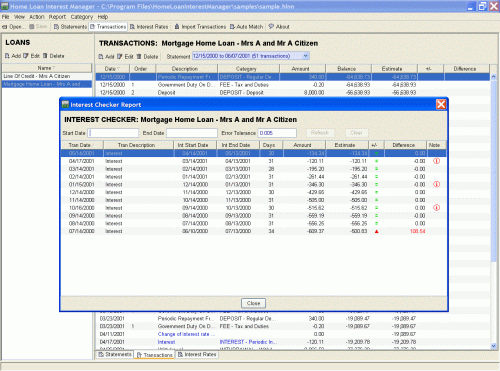This screenshot has height=371, width=500.
Task: Sort loans by the Name column header
Action: (46, 68)
